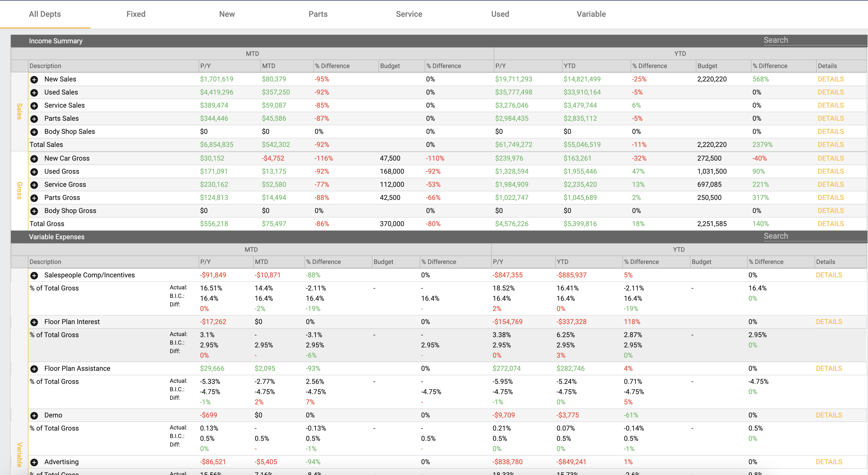The width and height of the screenshot is (868, 475).
Task: Click Total Gross YTD budget 2,251,585
Action: tap(712, 224)
